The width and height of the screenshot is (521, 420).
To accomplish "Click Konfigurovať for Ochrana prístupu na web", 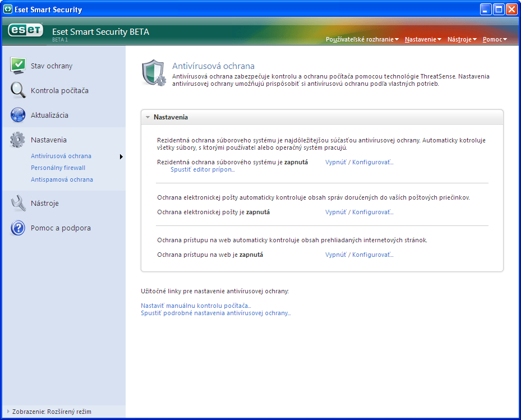I will pos(373,255).
